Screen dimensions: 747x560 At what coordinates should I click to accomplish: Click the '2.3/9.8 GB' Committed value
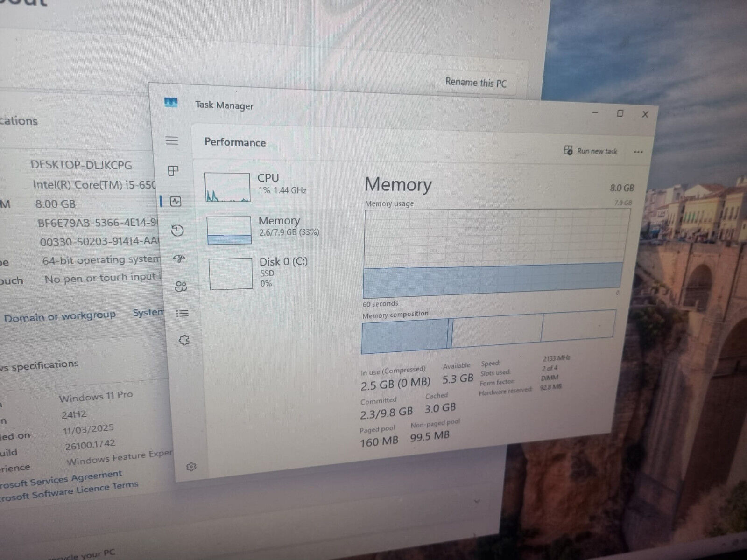[x=386, y=413]
